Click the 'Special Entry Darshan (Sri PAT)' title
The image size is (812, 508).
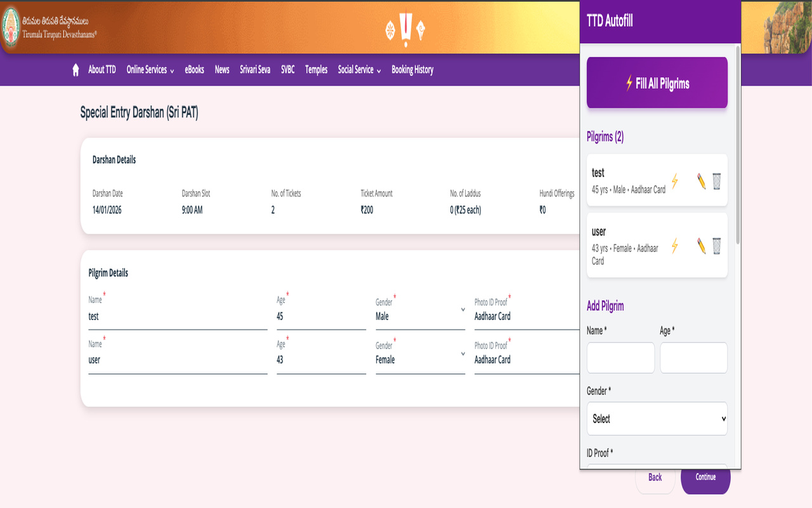(x=139, y=113)
